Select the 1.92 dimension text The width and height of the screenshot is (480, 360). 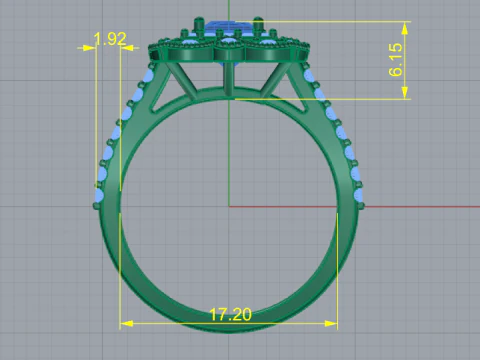(110, 39)
